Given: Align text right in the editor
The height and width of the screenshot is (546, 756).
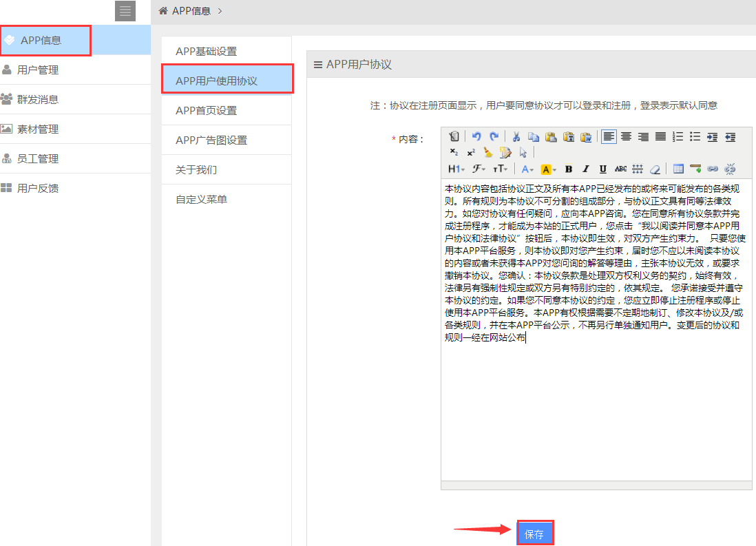Looking at the screenshot, I should [643, 137].
